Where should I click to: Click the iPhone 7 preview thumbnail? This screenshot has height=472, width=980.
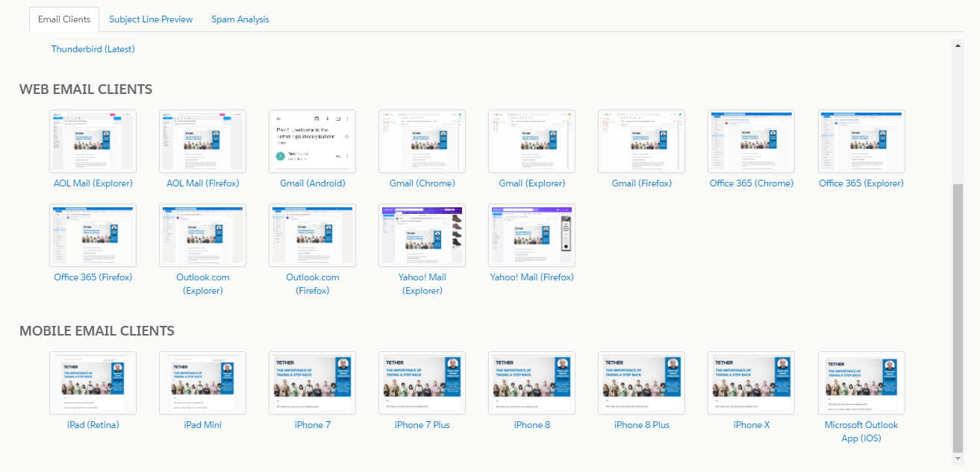[312, 383]
